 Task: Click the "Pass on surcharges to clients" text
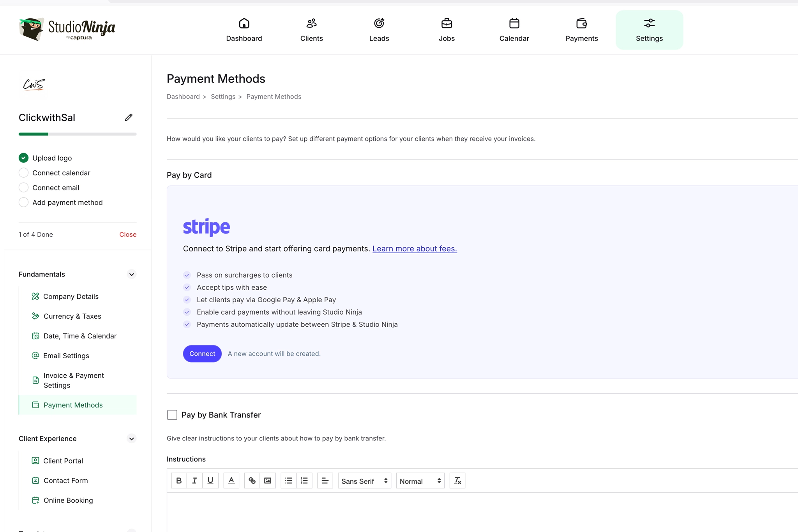pyautogui.click(x=245, y=275)
